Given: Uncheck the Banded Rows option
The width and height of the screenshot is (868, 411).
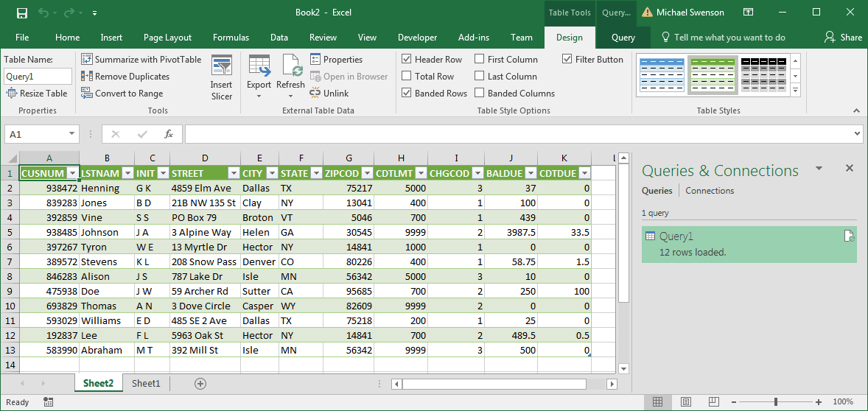Looking at the screenshot, I should click(x=406, y=93).
